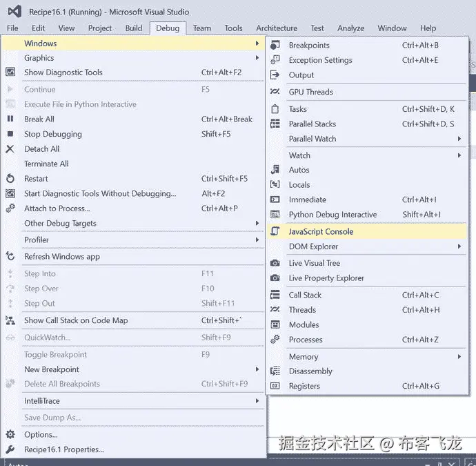Screen dimensions: 476x466
Task: Open the Edit menu
Action: click(x=38, y=28)
